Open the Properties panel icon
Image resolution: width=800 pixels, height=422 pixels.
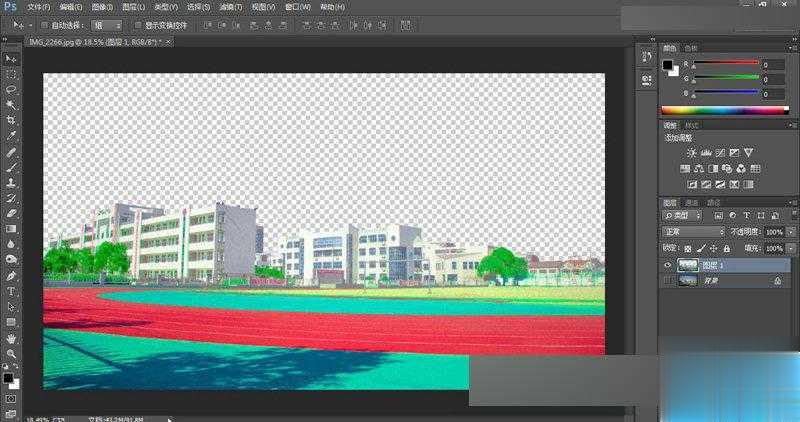coord(647,80)
